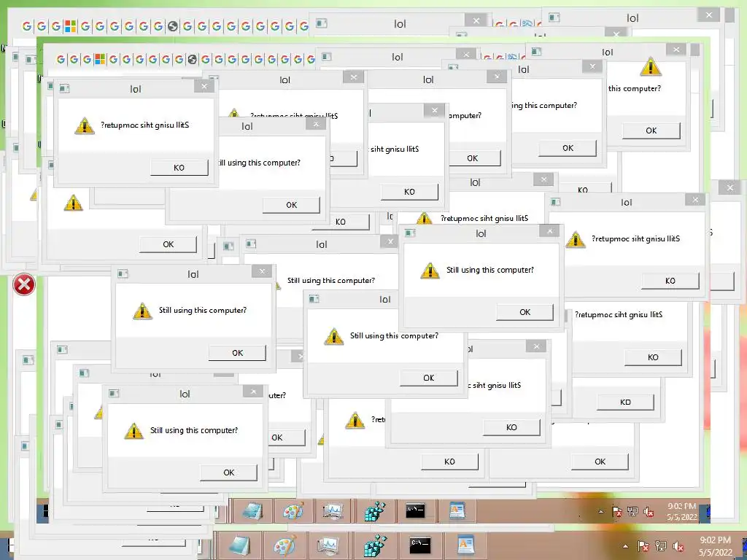Select first Google tab in inner browser tab strip
Viewport: 747px width, 560px height.
tap(61, 59)
